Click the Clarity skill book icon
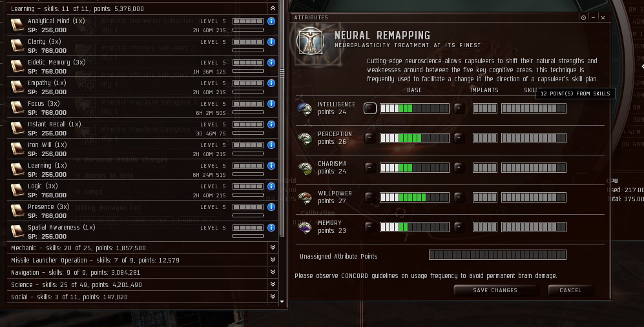Viewport: 644px width, 327px height. click(17, 46)
